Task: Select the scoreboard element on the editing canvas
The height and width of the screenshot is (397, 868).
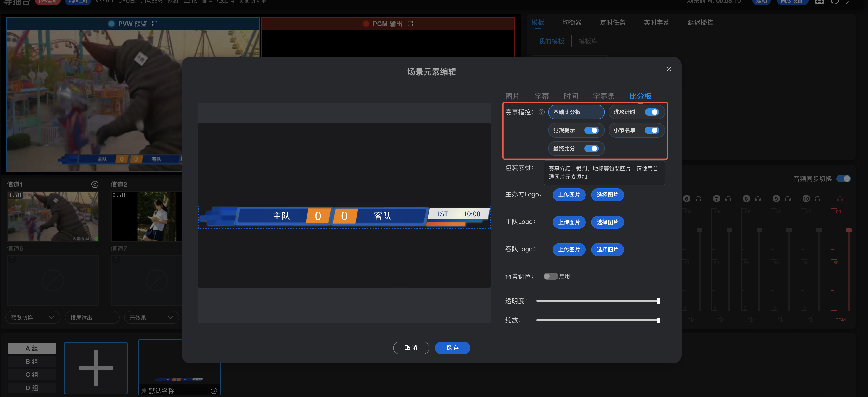Action: pos(344,217)
